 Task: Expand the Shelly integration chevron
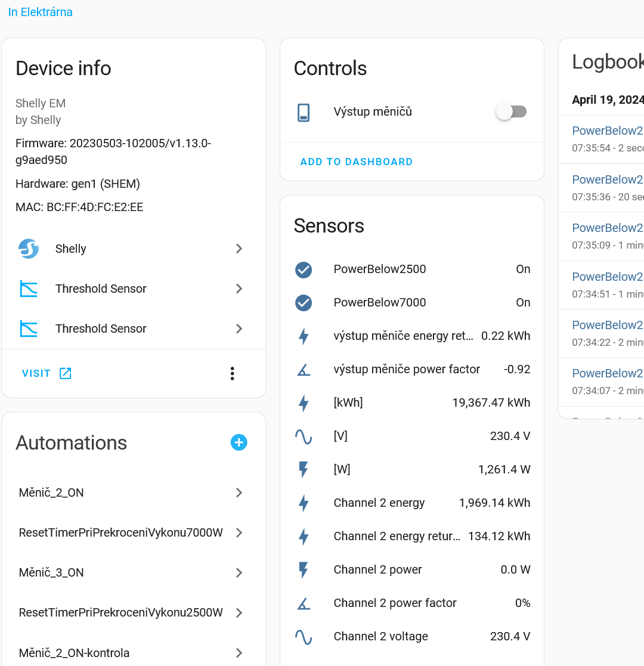(x=239, y=249)
